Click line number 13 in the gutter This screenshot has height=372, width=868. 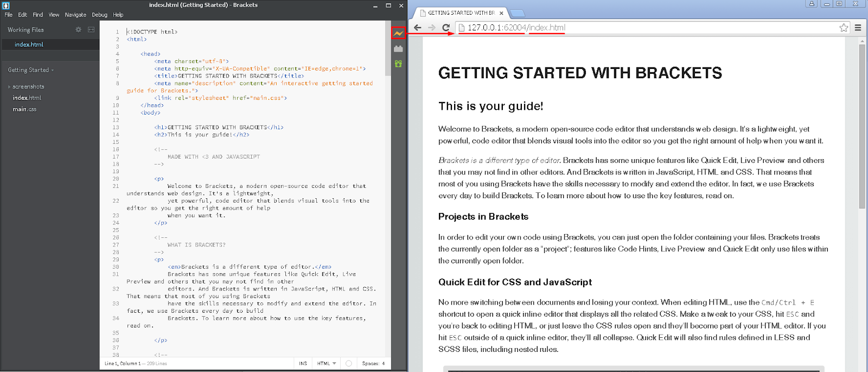[116, 127]
